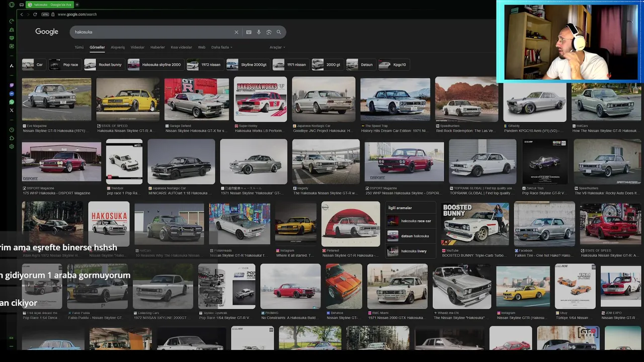This screenshot has height=362, width=644.
Task: Switch to the Web tab
Action: click(x=201, y=47)
